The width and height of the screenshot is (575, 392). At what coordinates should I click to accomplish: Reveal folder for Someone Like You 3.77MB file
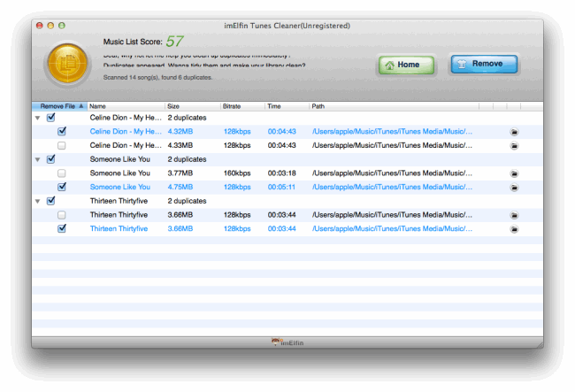coord(514,173)
